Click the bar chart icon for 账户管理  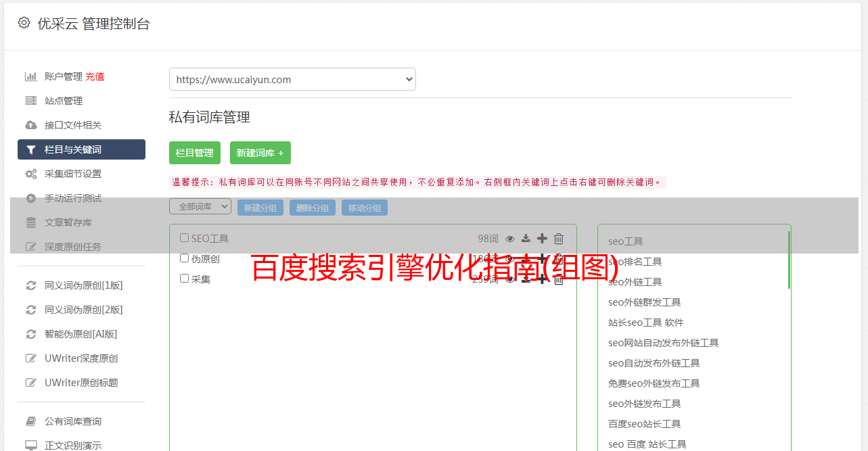pyautogui.click(x=31, y=76)
